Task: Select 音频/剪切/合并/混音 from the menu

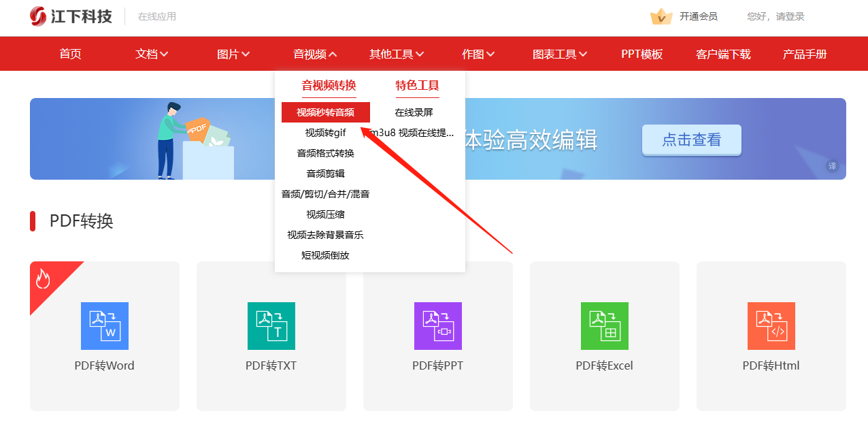Action: coord(326,194)
